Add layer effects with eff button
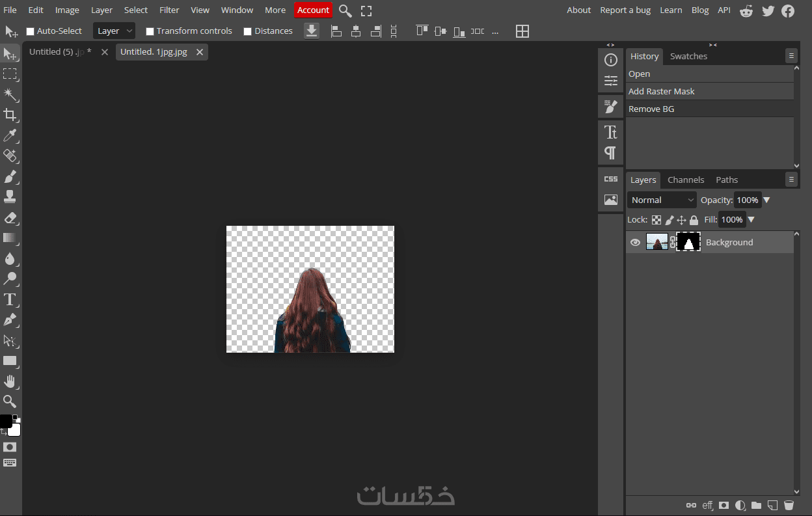This screenshot has height=516, width=812. point(707,505)
